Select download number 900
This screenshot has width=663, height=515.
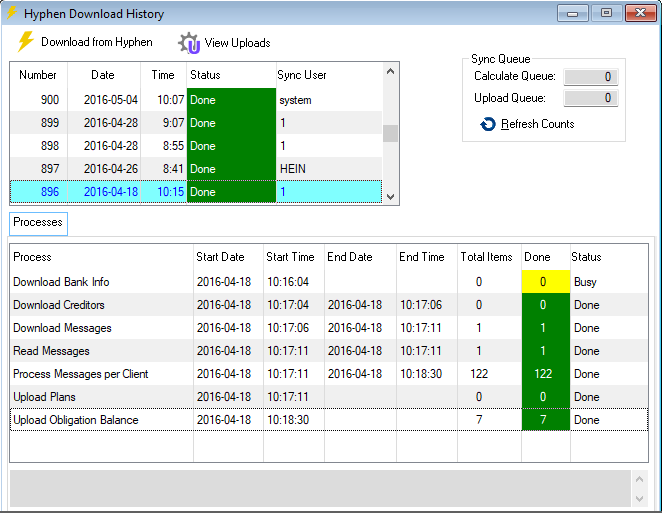(x=196, y=100)
